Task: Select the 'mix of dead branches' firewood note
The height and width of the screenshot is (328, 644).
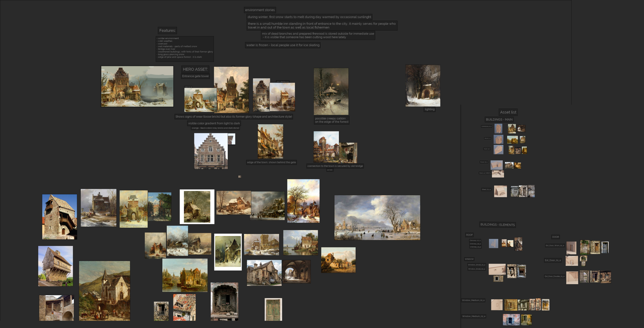Action: pos(318,35)
